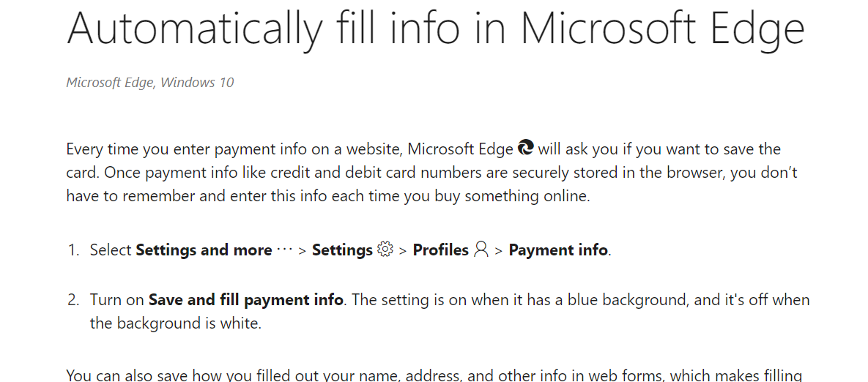Click the list number 2 marker
This screenshot has height=382, width=868.
tap(74, 300)
